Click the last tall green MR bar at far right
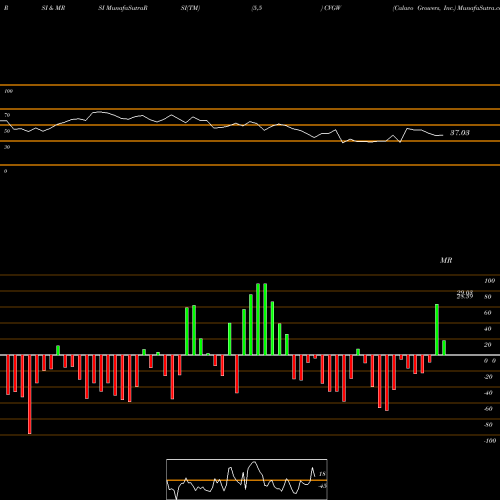 [x=437, y=330]
